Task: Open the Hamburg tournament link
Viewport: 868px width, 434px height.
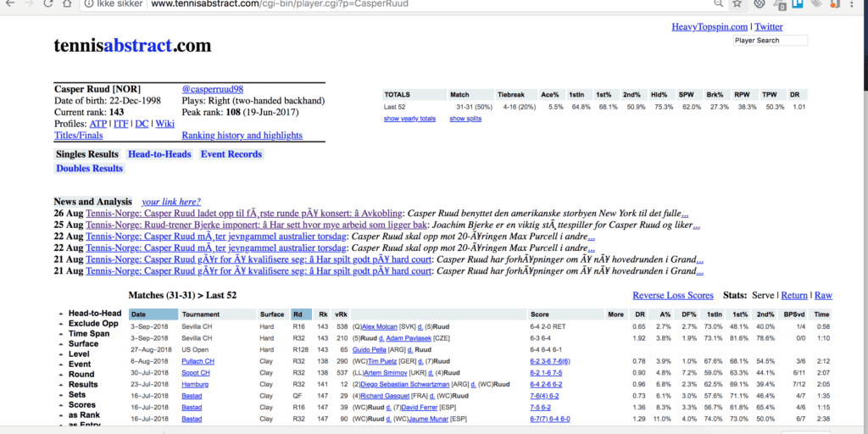Action: point(195,384)
